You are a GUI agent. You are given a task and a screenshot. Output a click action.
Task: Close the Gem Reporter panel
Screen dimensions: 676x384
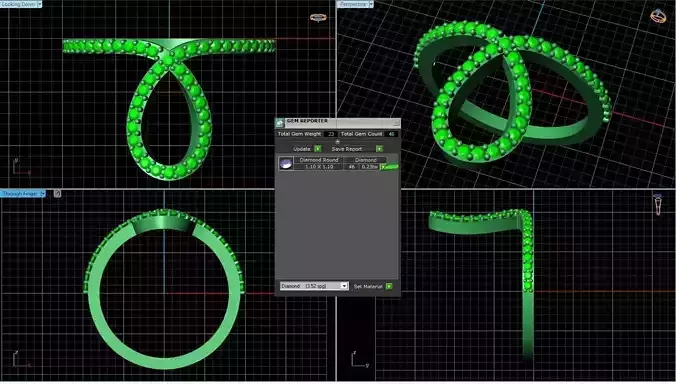click(x=396, y=123)
